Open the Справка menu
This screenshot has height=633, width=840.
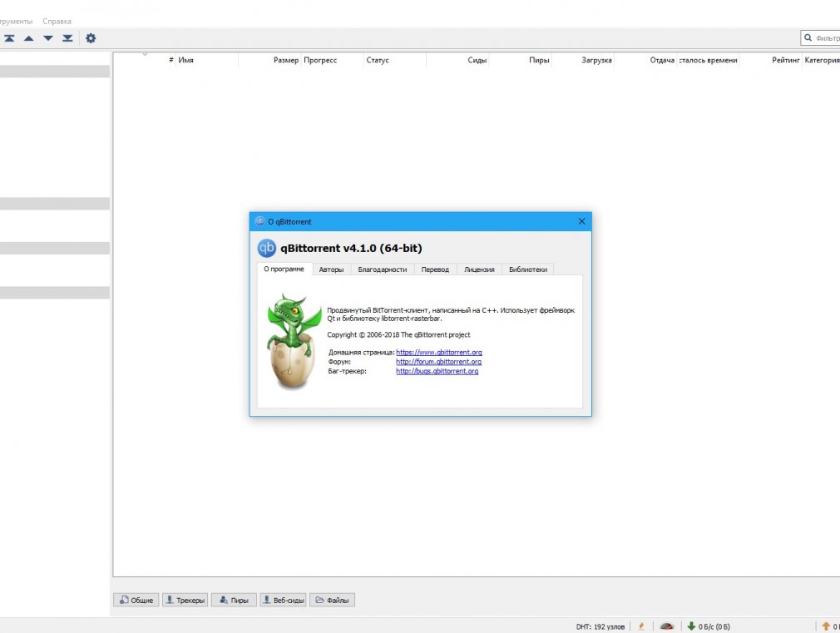click(57, 22)
